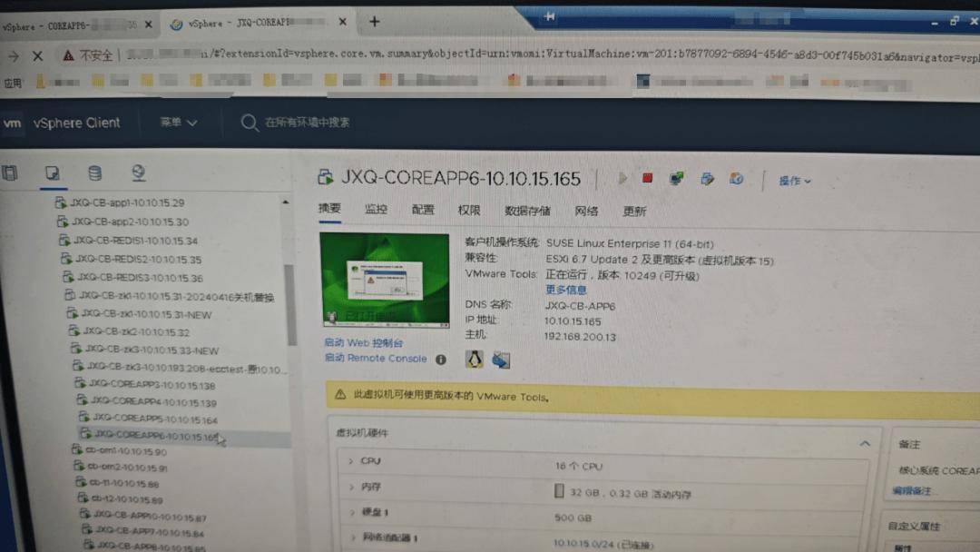This screenshot has width=980, height=552.
Task: Open the 菜单 dropdown menu
Action: click(x=179, y=123)
